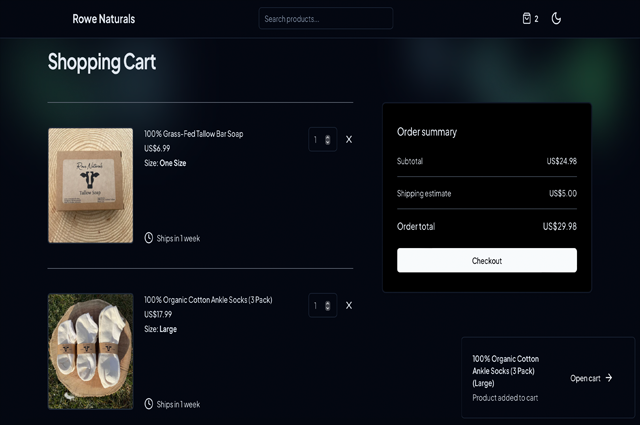Open 100% Organic Cotton Ankle Socks title link
This screenshot has height=425, width=640.
208,300
